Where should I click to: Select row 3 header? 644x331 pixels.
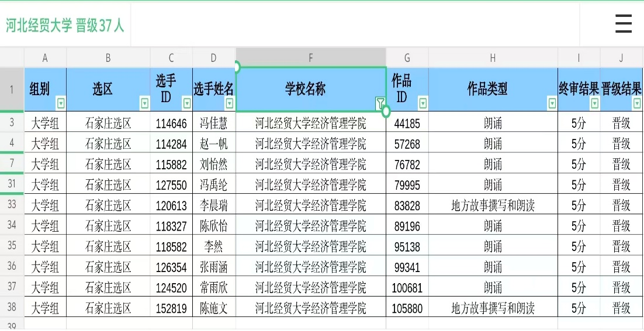(x=12, y=122)
